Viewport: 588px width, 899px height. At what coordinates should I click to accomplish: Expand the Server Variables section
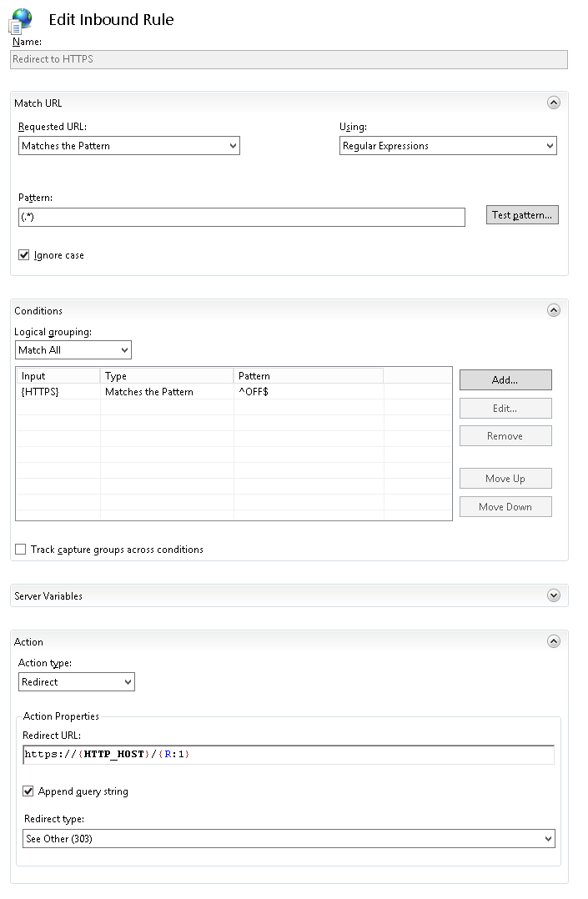pos(553,595)
